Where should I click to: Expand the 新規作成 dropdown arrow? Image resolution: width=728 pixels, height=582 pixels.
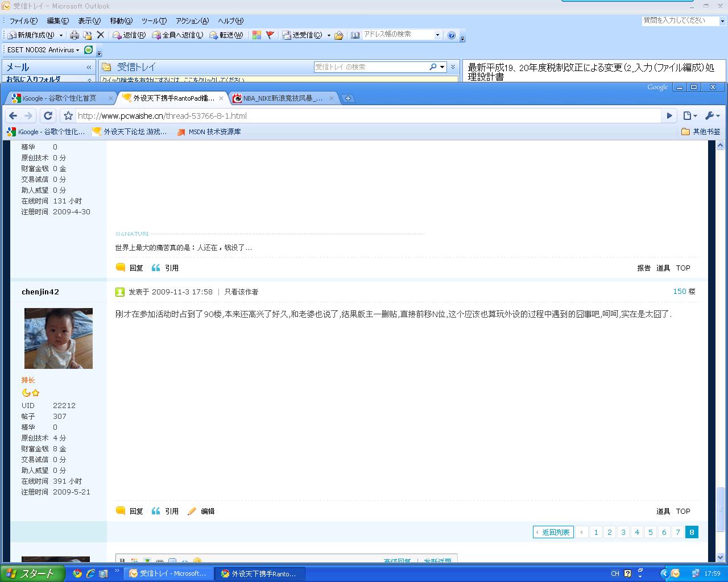pos(61,35)
